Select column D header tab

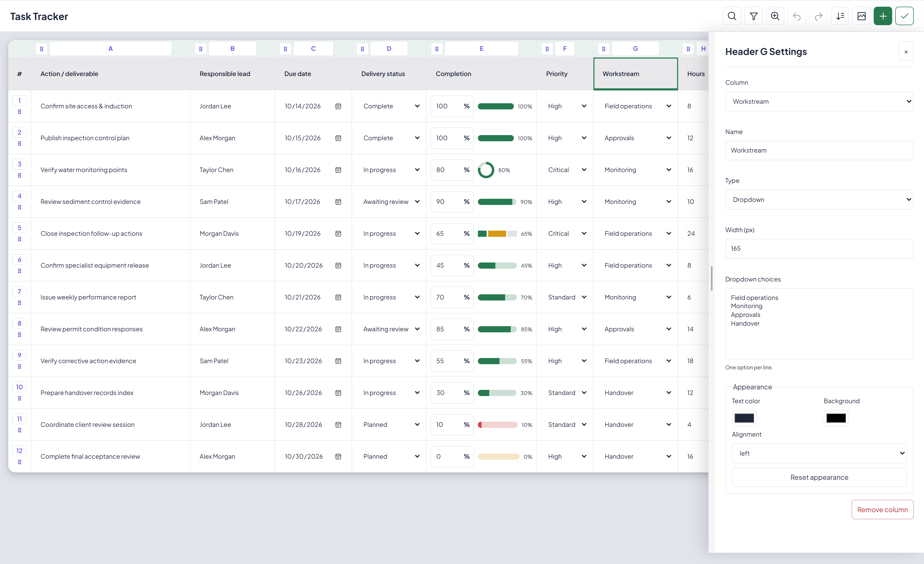click(x=389, y=49)
